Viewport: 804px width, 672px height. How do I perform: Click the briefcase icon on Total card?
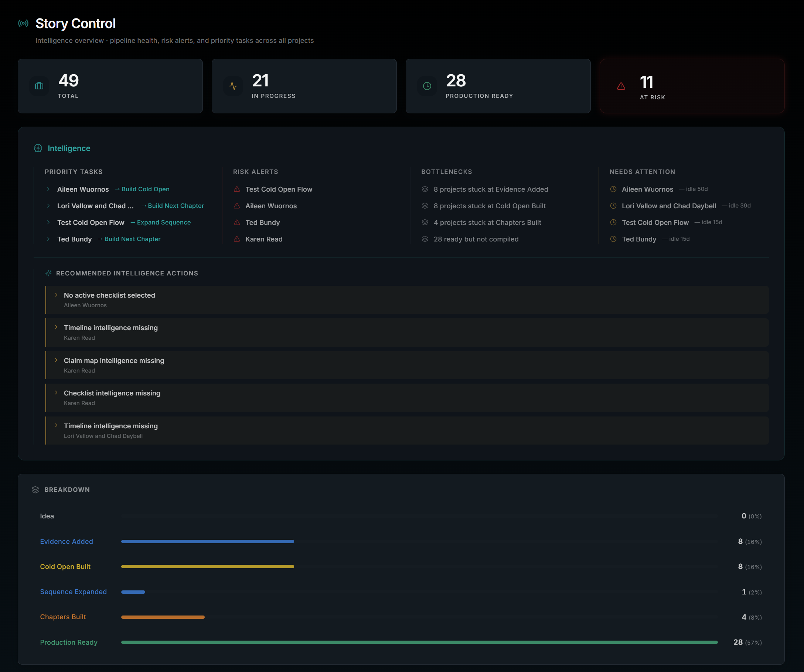39,86
